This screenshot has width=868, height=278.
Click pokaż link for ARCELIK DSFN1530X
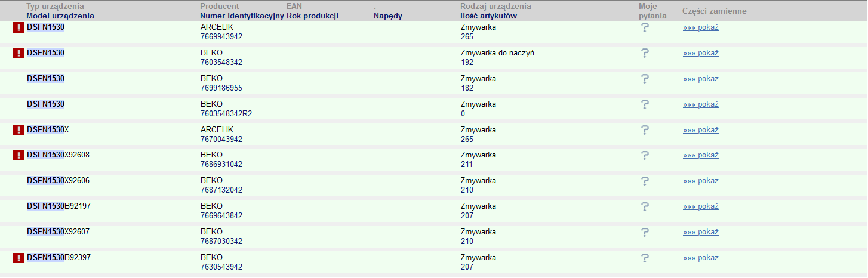pyautogui.click(x=700, y=130)
